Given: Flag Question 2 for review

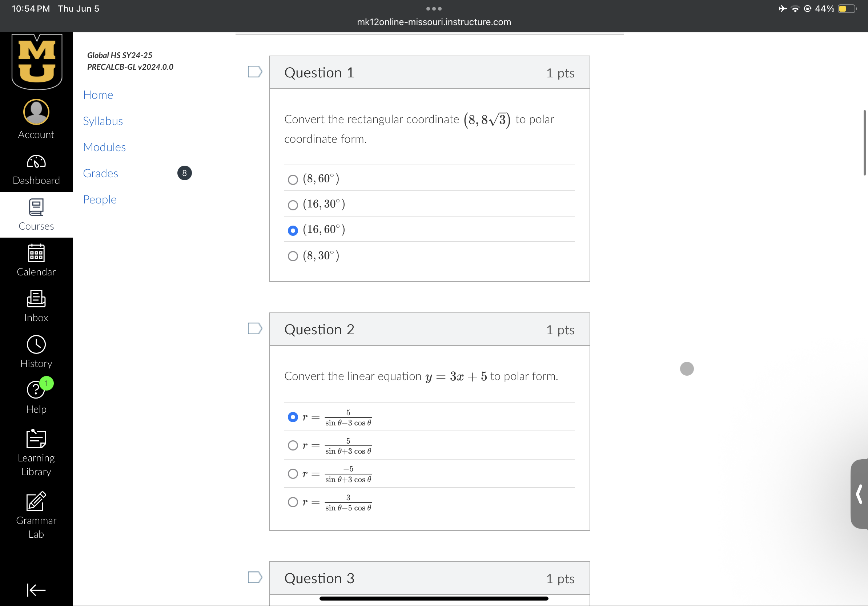Looking at the screenshot, I should [255, 328].
